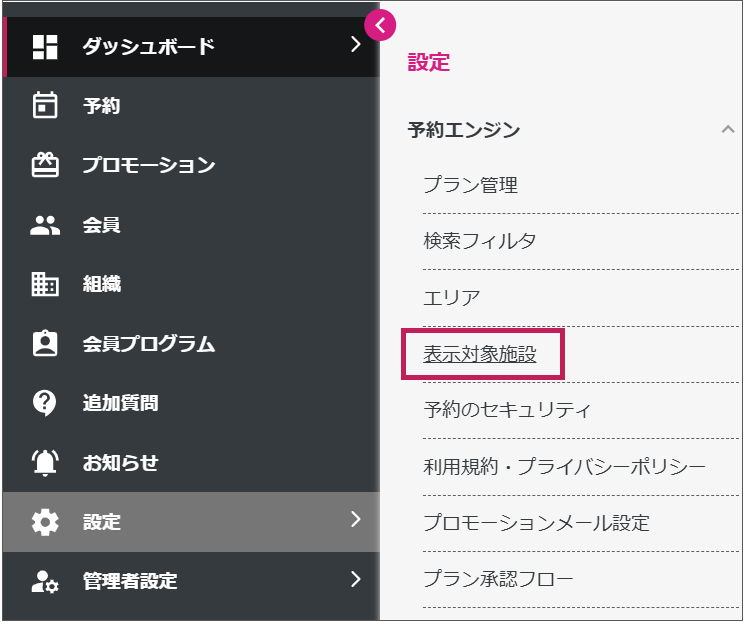745x622 pixels.
Task: Open プロモーションメール設定 page
Action: (536, 523)
